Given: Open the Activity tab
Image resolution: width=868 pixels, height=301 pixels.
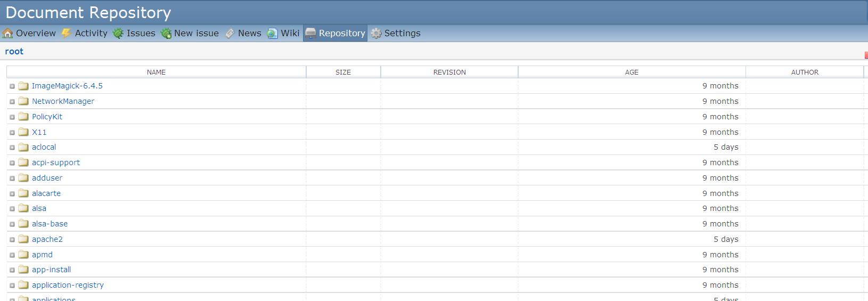Looking at the screenshot, I should (x=85, y=33).
